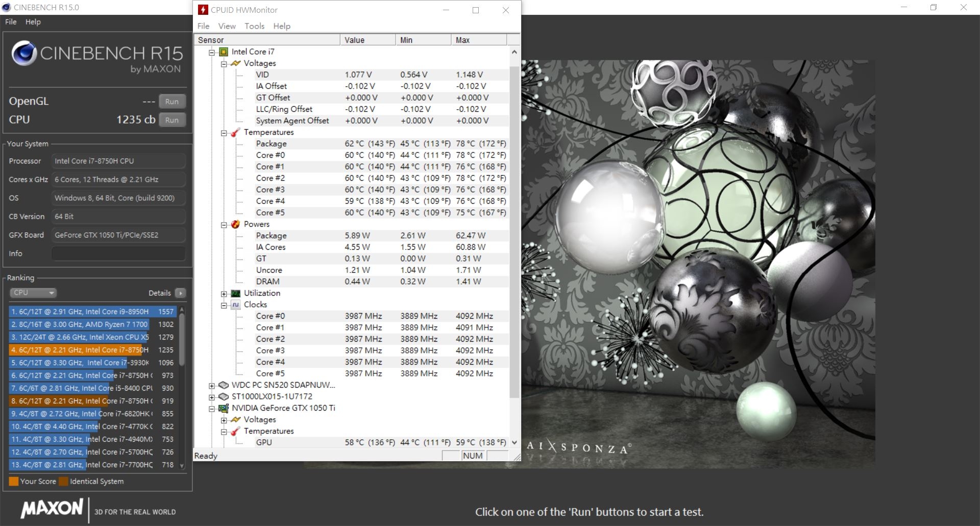Click the Processor field showing i7-8750H
Screen dimensions: 980x526
(x=118, y=161)
